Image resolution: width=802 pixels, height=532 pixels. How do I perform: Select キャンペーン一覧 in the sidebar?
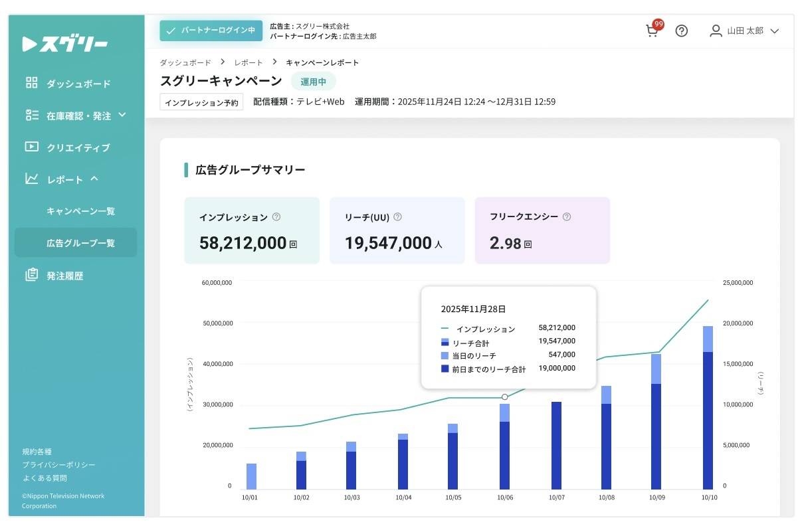click(x=80, y=211)
